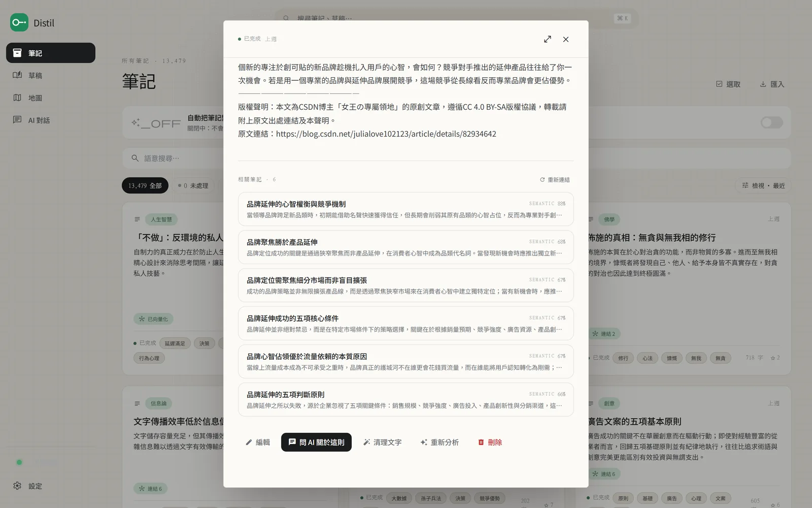812x508 pixels.
Task: Click the 心法 tag
Action: tap(648, 358)
